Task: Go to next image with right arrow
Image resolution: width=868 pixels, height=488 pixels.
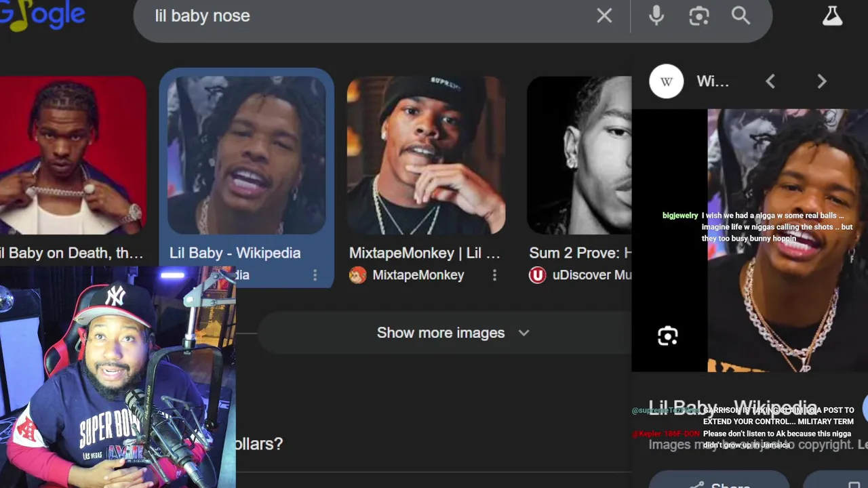Action: coord(822,81)
